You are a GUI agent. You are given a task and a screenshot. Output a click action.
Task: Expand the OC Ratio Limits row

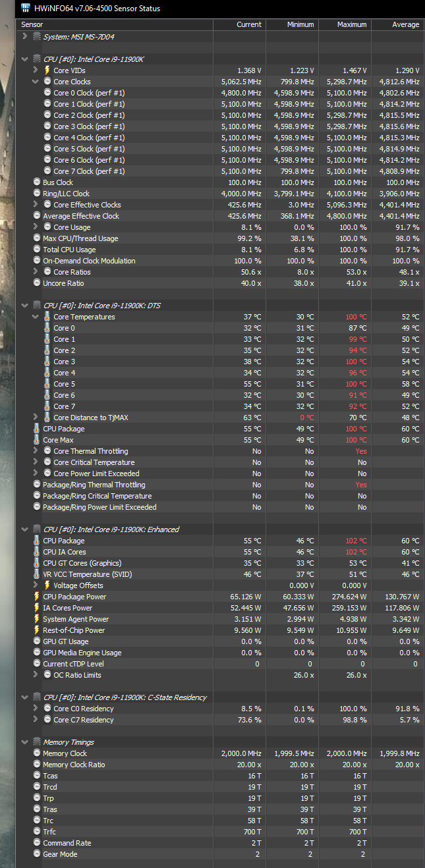coord(36,675)
